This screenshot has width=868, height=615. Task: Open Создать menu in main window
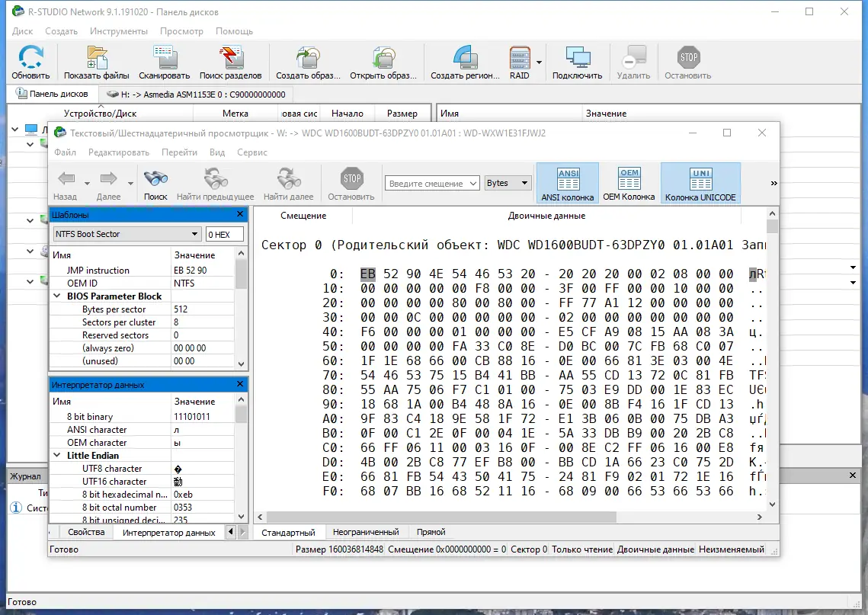click(x=62, y=31)
